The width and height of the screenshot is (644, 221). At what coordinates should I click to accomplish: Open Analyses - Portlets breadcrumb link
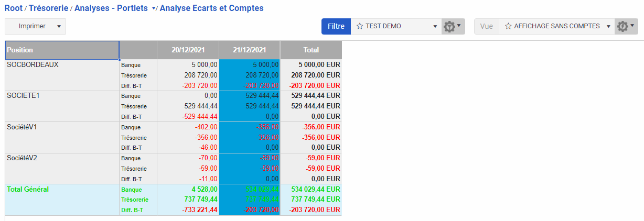(x=111, y=8)
